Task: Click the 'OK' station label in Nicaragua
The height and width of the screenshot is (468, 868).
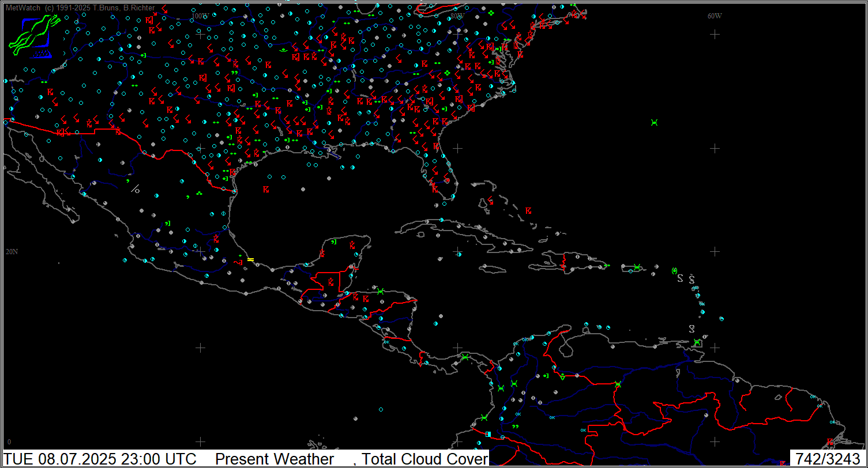Action: click(x=386, y=342)
